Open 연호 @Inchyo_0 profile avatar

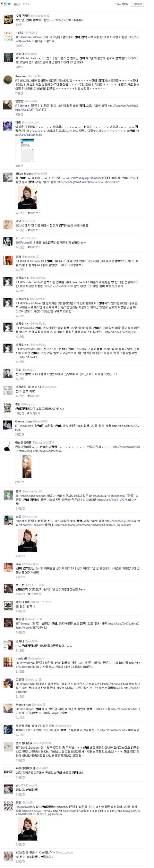pos(8,373)
